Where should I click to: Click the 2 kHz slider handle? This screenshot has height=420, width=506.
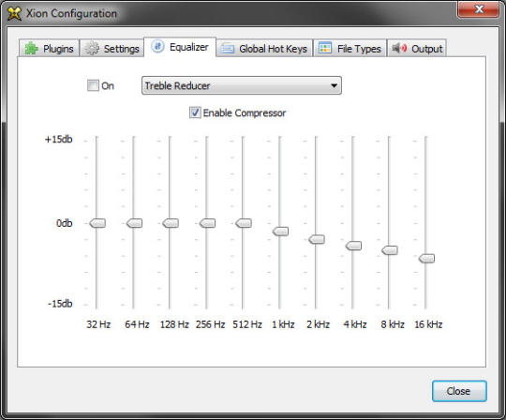point(317,239)
